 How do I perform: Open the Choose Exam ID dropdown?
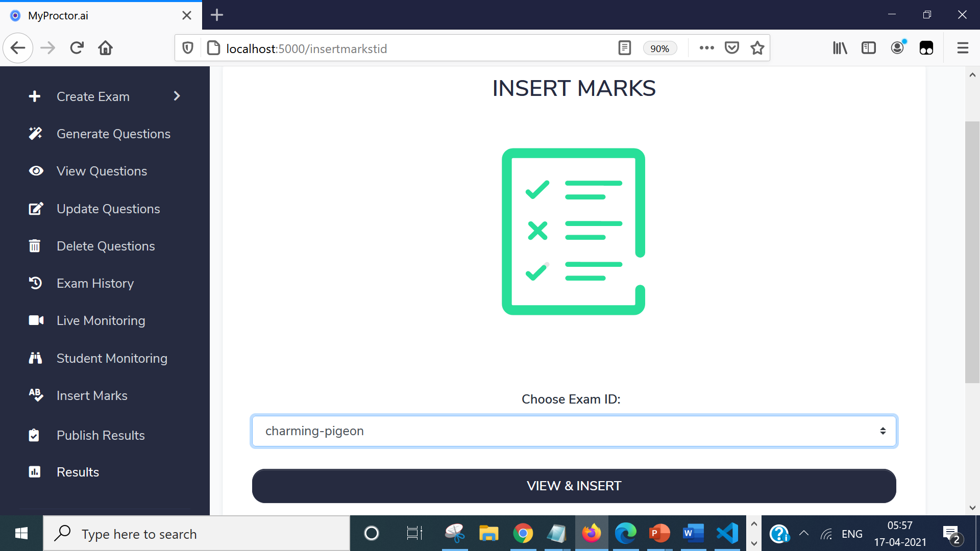coord(574,431)
